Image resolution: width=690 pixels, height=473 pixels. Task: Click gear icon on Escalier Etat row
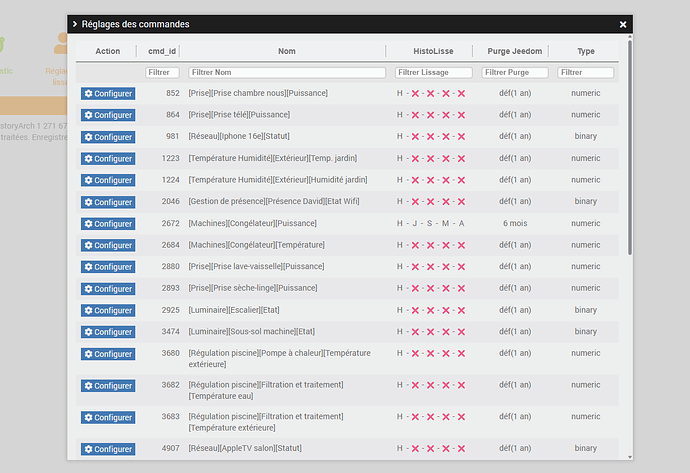pos(88,310)
